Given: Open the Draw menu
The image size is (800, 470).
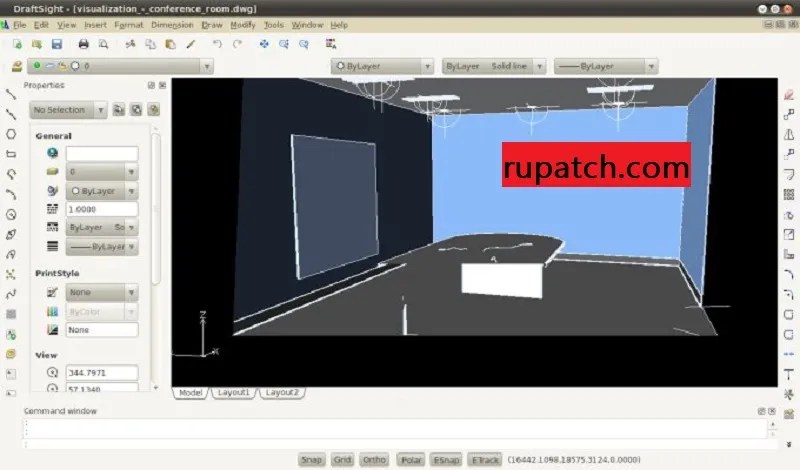Looking at the screenshot, I should coord(212,25).
